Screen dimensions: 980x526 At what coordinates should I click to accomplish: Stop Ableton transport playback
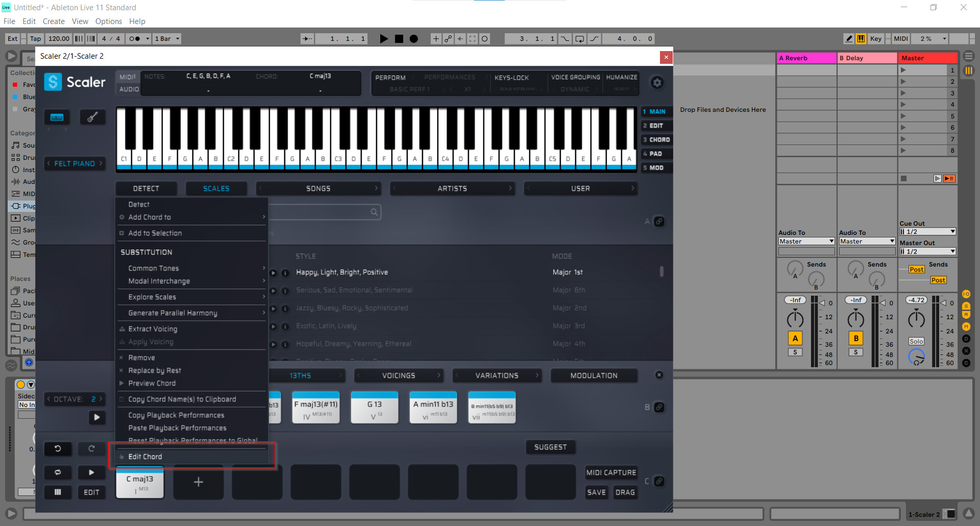(x=399, y=38)
